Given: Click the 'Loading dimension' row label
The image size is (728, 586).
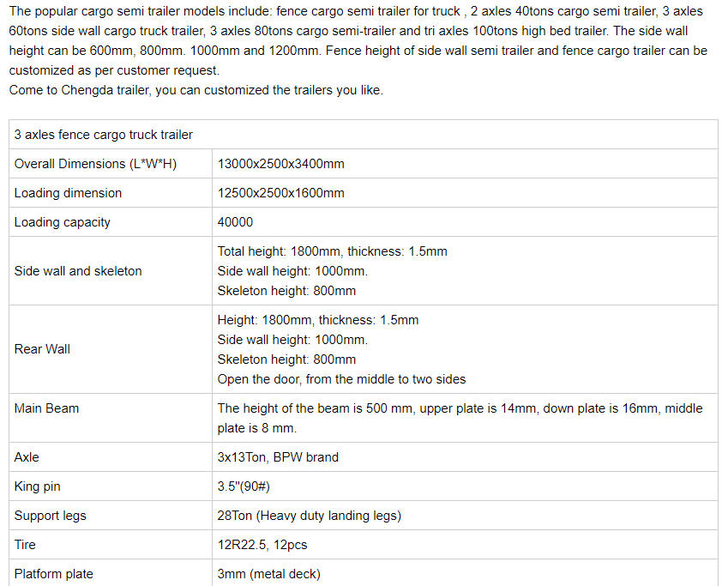Looking at the screenshot, I should (68, 193).
